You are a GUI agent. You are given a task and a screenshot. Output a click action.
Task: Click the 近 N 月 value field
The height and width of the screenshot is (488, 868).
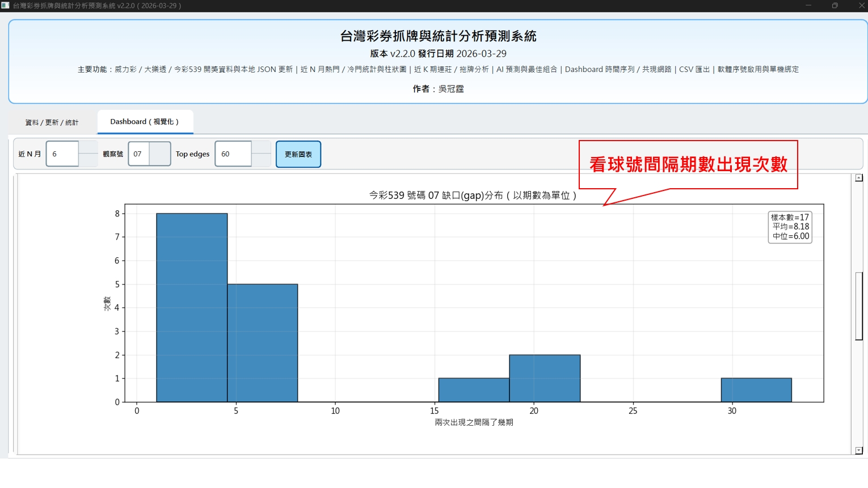coord(62,154)
